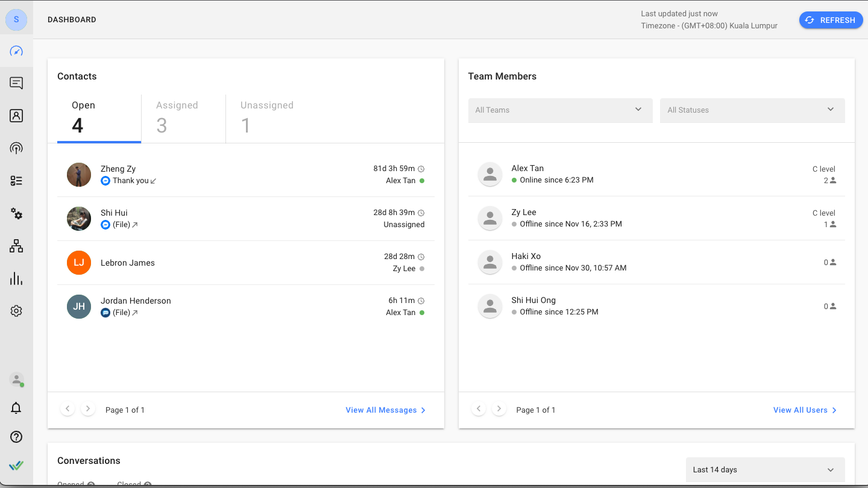Open the Automation gears icon
Viewport: 868px width, 488px height.
point(16,214)
